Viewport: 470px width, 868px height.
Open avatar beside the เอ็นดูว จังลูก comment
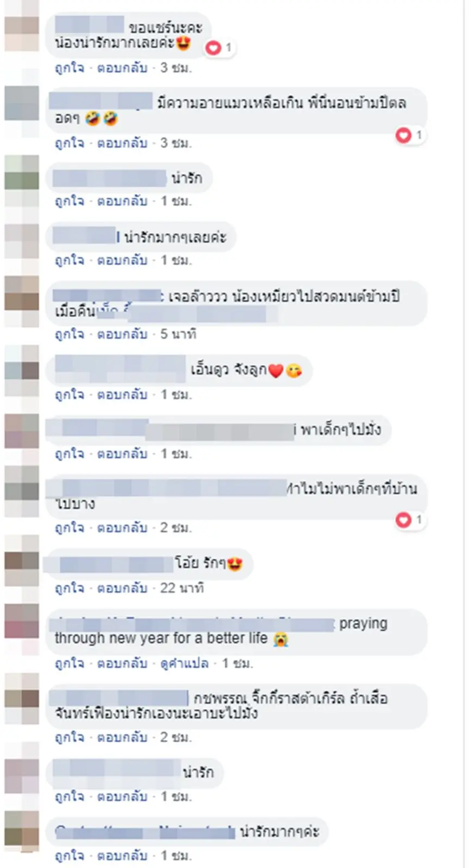[22, 363]
